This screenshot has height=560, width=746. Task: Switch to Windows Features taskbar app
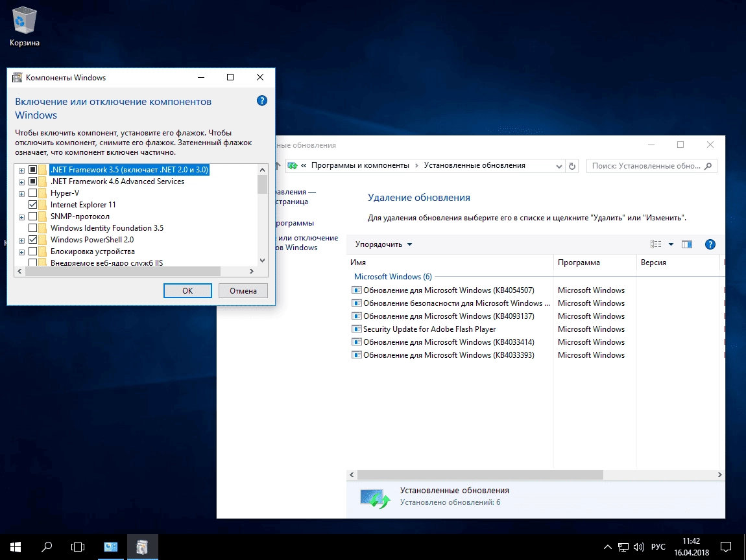pyautogui.click(x=142, y=547)
